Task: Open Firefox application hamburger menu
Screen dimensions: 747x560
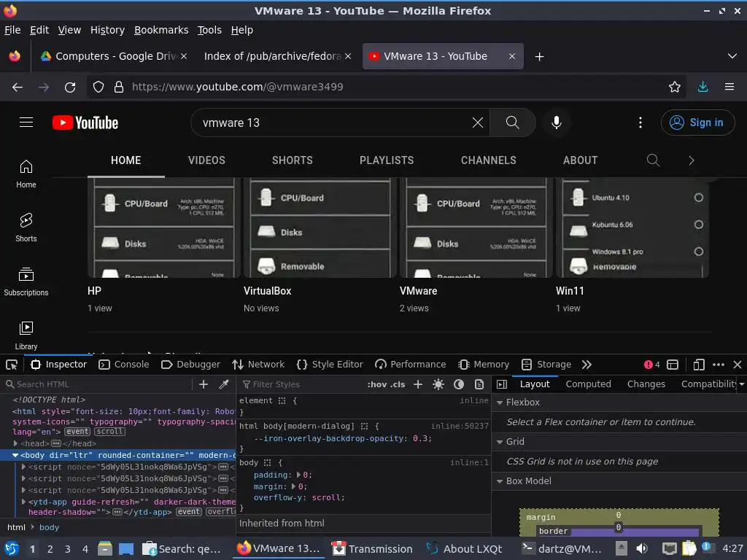Action: coord(729,87)
